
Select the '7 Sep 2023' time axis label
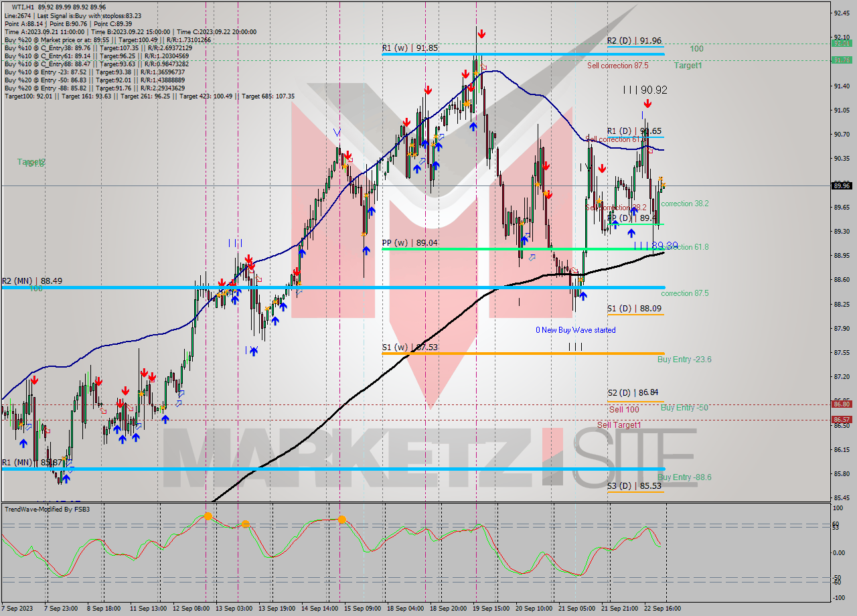tap(18, 609)
